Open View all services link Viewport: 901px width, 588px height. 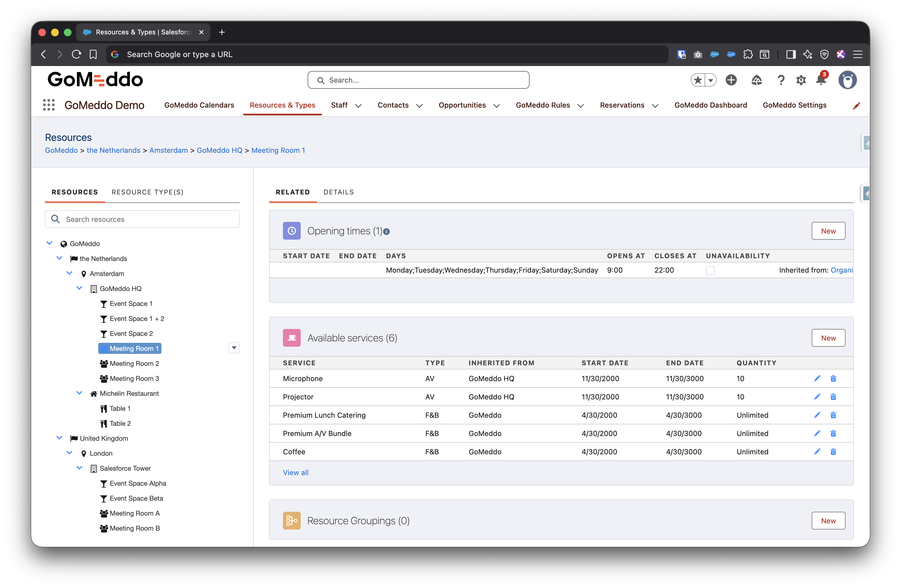click(296, 473)
